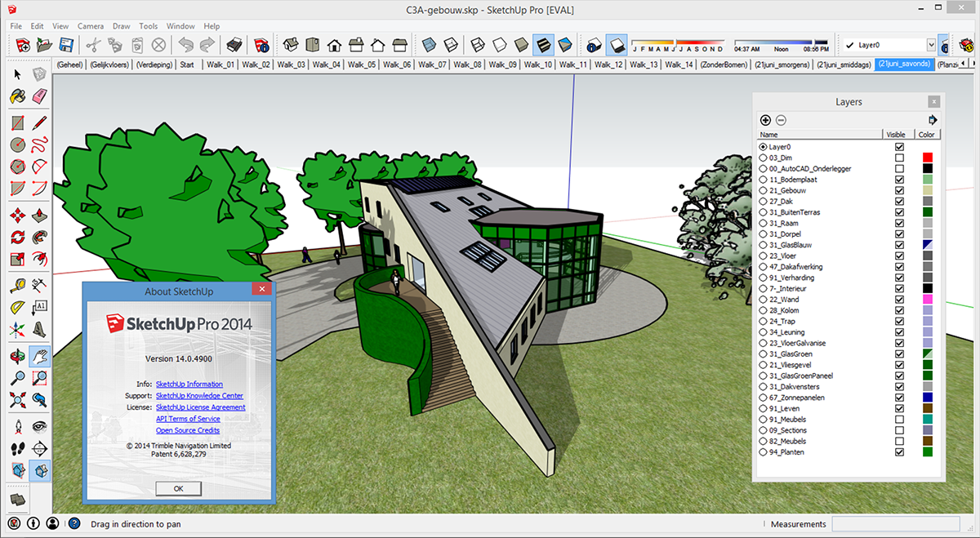The height and width of the screenshot is (538, 980).
Task: Open the Model Info toolbar icon
Action: 262,45
